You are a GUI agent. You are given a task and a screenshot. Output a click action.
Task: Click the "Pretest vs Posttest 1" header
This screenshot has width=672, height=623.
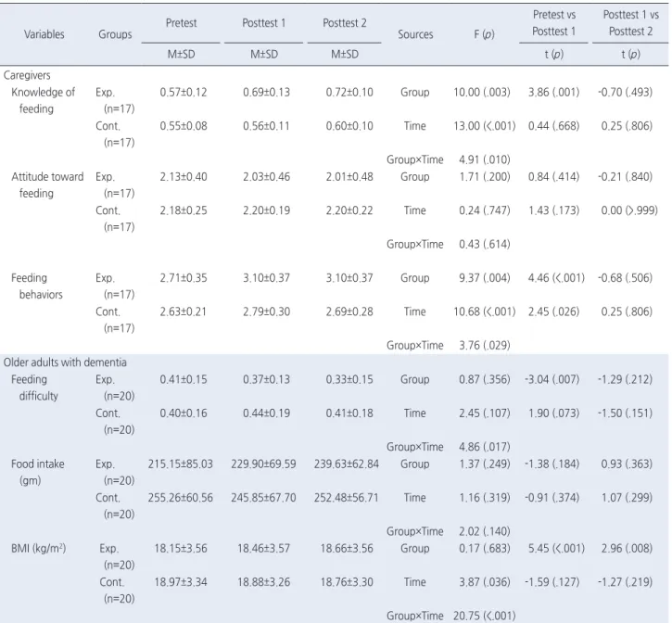553,23
